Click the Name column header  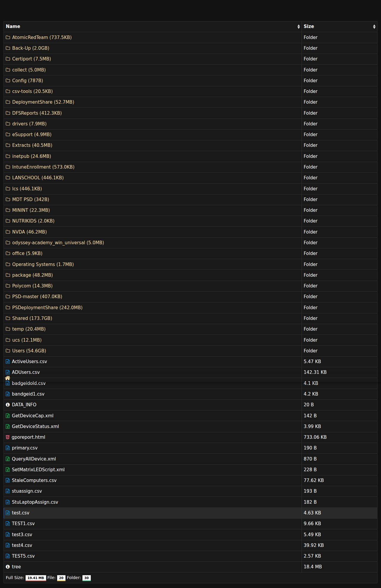pos(13,27)
